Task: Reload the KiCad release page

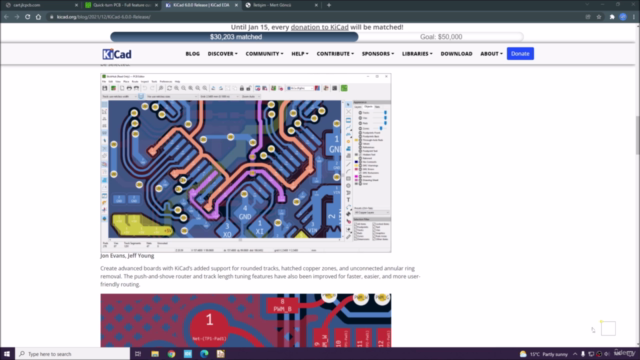Action: 27,17
